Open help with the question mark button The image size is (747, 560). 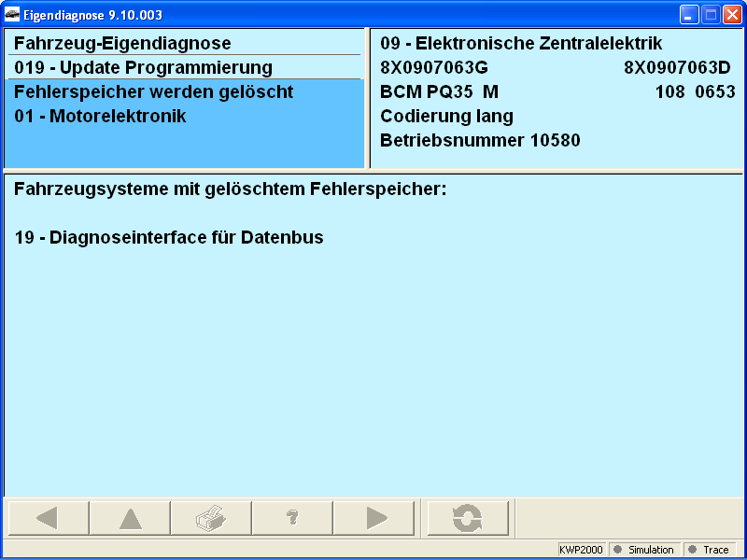(x=291, y=518)
